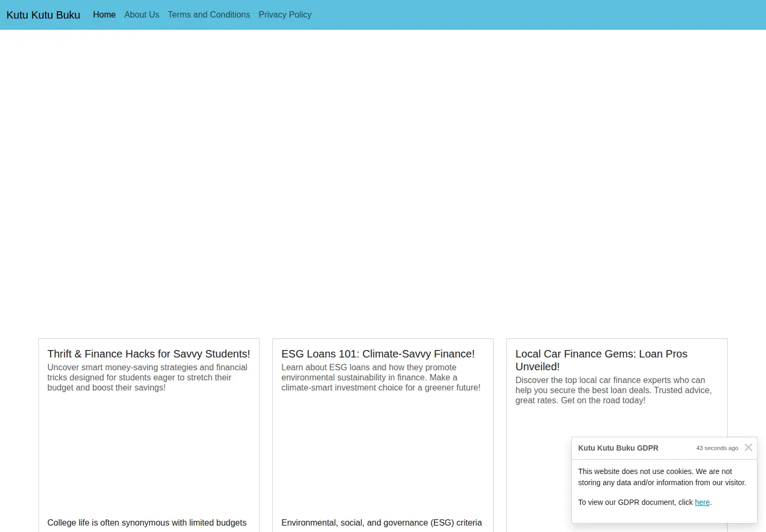Click the GDPR document 'here' link
Viewport: 766px width, 532px height.
[x=702, y=502]
